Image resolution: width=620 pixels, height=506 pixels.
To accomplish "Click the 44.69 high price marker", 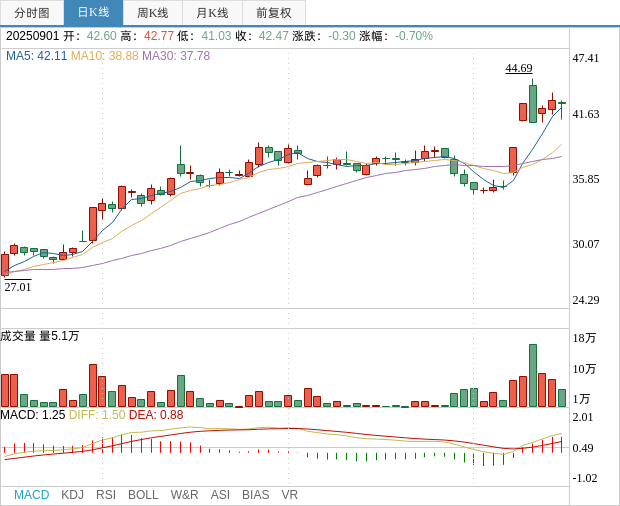I will (519, 68).
